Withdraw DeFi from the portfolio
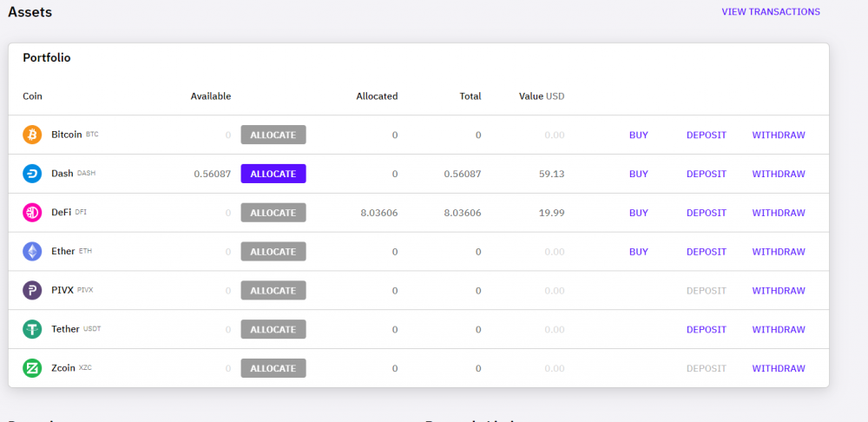The width and height of the screenshot is (868, 422). [x=778, y=213]
